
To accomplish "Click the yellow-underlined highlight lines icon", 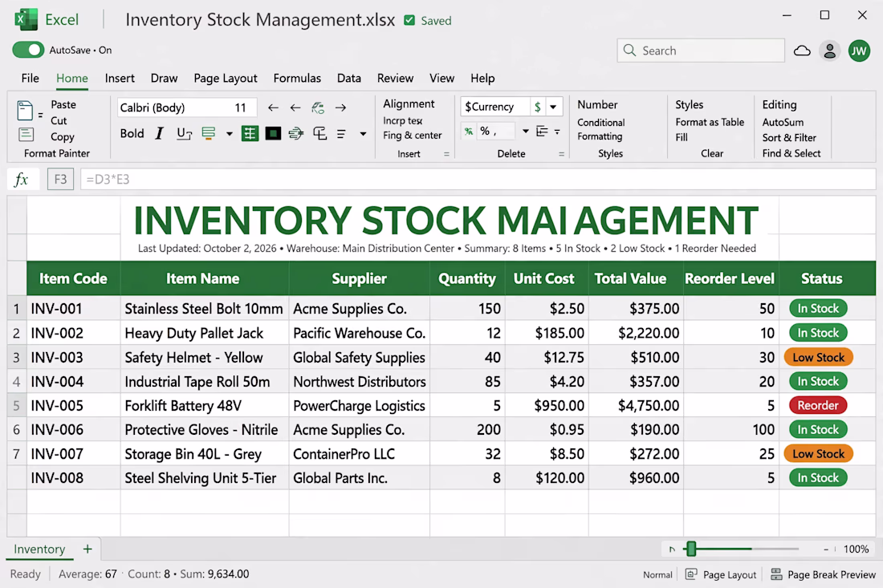I will point(209,133).
